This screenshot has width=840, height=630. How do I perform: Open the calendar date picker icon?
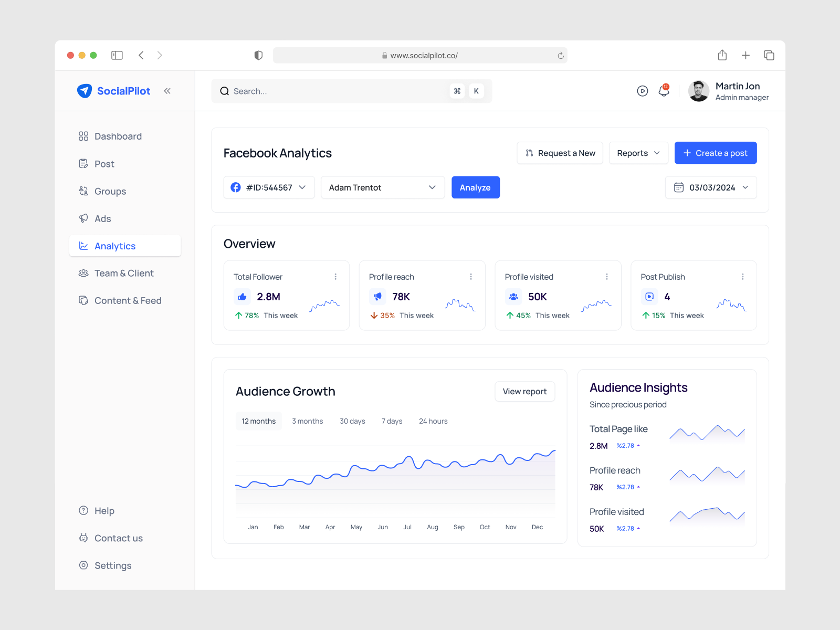679,187
